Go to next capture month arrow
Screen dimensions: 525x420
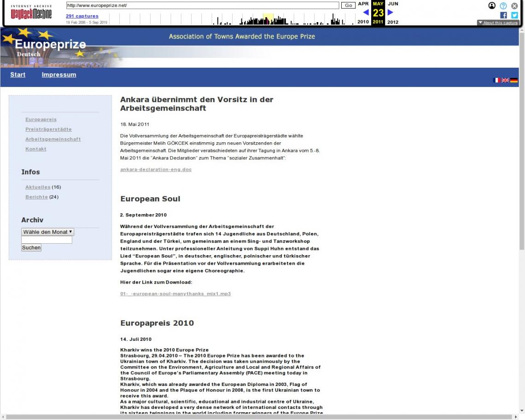(390, 12)
